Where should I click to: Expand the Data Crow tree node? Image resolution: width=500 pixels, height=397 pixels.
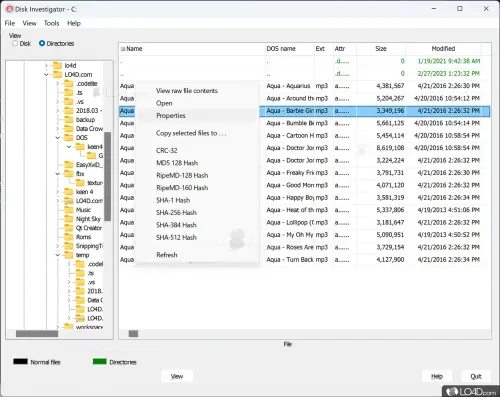[x=58, y=129]
